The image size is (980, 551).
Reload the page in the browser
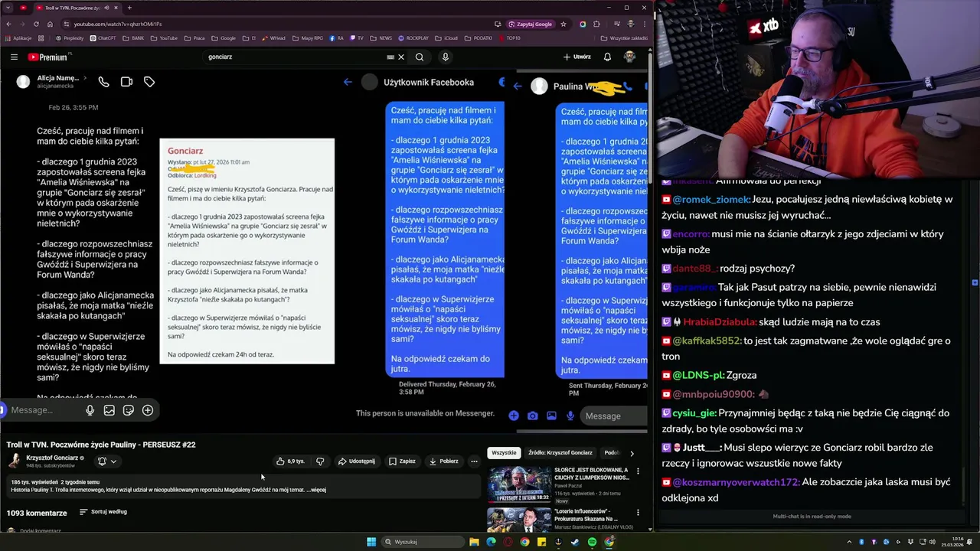click(36, 24)
